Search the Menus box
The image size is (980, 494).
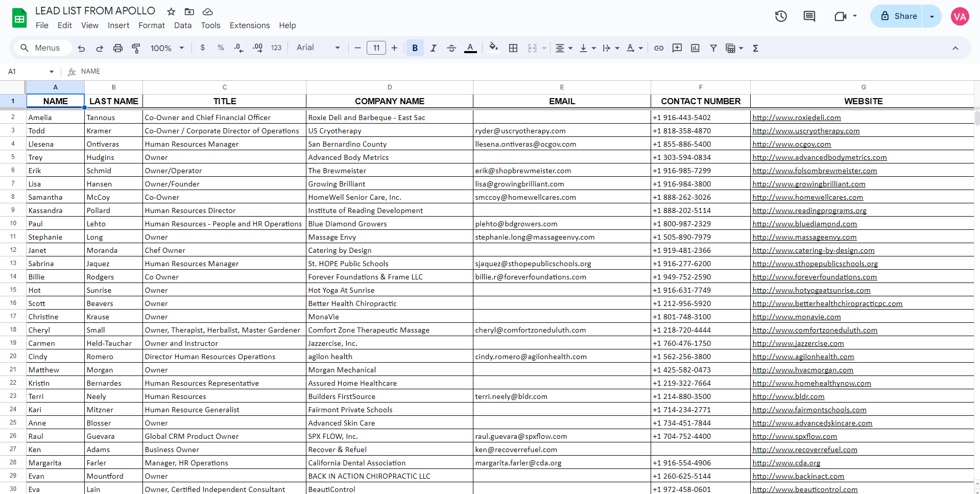(43, 48)
